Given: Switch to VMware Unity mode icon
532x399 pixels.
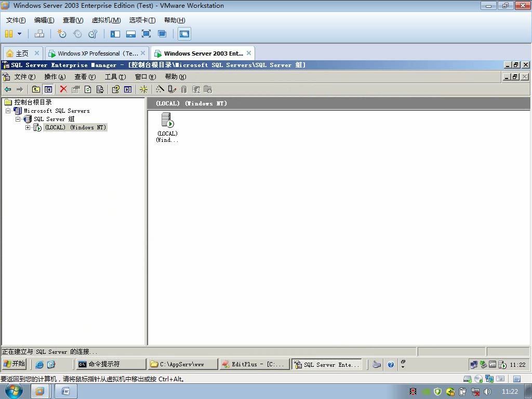Looking at the screenshot, I should (x=162, y=34).
